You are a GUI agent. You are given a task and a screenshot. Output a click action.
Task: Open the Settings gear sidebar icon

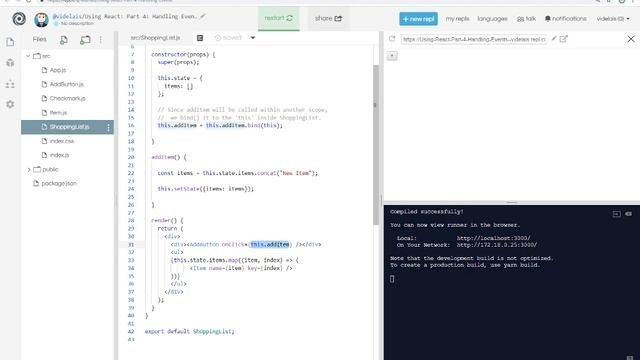[x=10, y=104]
